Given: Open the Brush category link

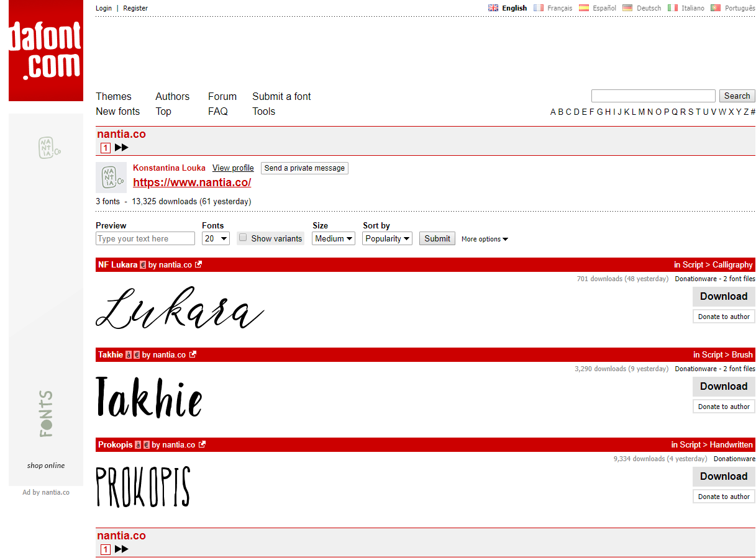Looking at the screenshot, I should point(742,354).
